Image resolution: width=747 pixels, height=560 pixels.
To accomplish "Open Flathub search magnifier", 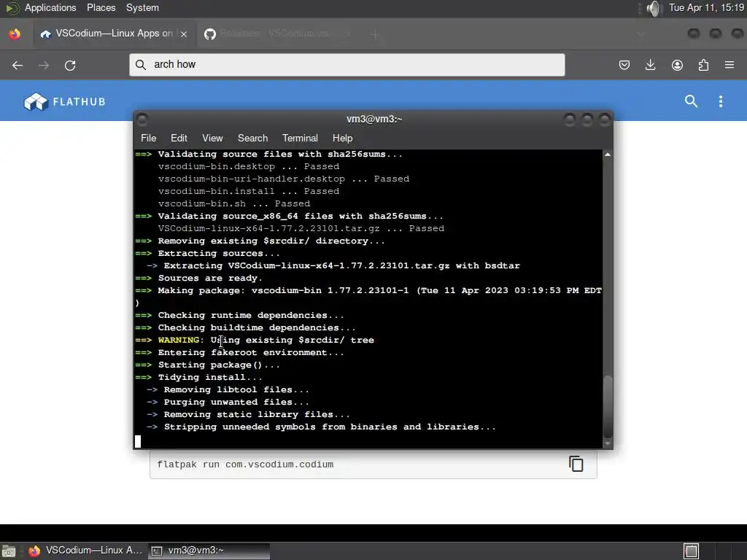I will click(x=692, y=101).
